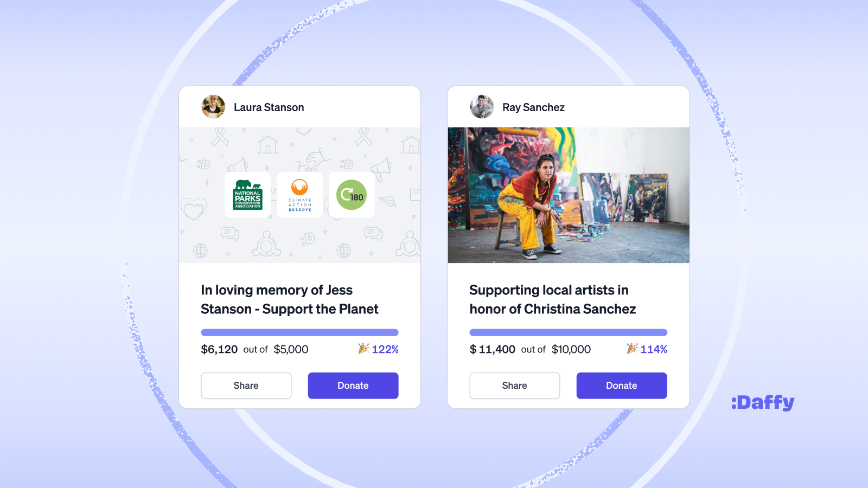The width and height of the screenshot is (868, 488).
Task: Donate to Support the Planet campaign
Action: 353,386
